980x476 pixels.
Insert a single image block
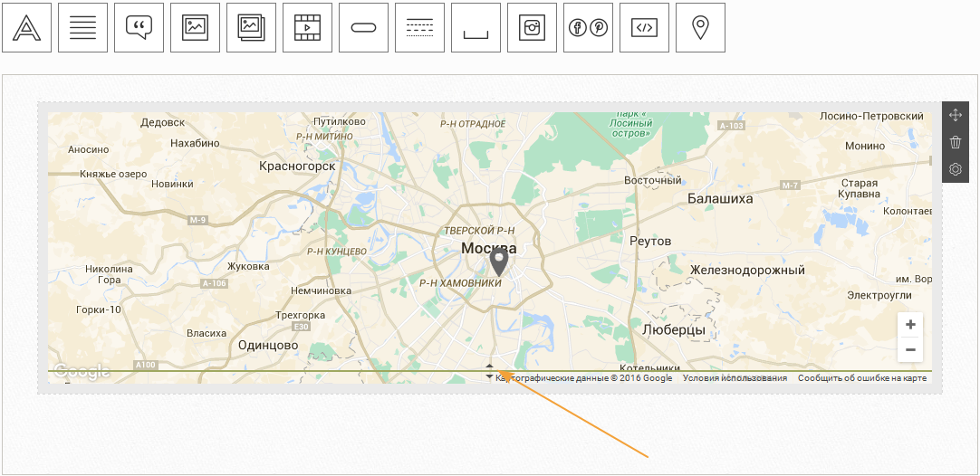click(x=195, y=27)
